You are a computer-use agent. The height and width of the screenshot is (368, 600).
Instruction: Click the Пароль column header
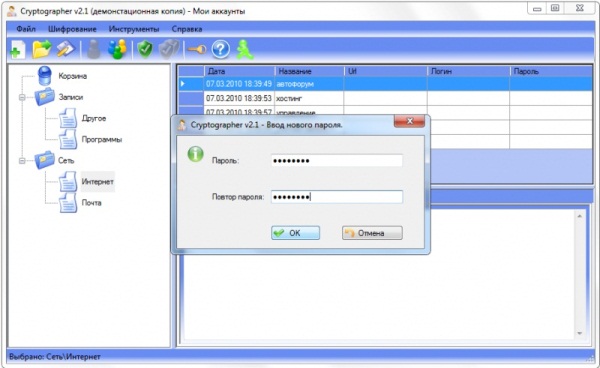pos(551,71)
